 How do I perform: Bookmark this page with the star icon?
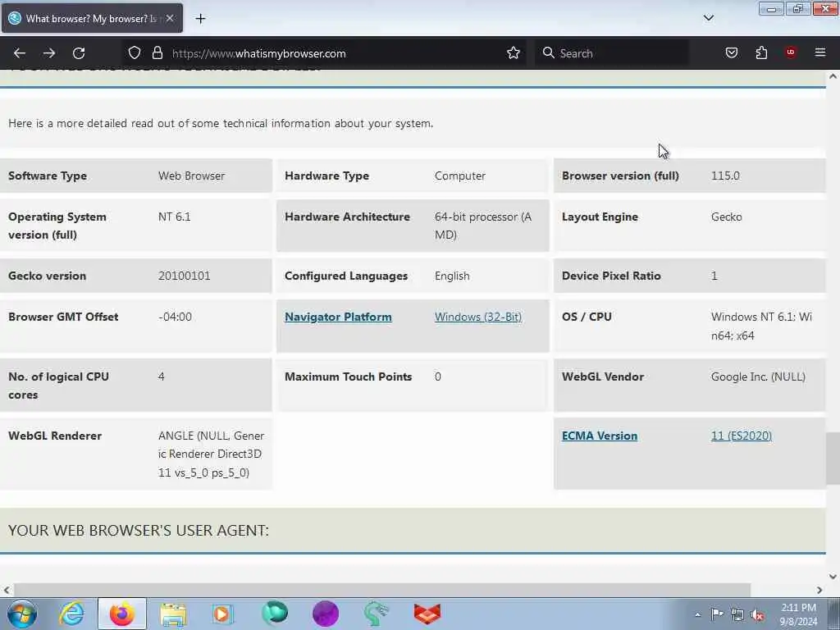tap(514, 52)
